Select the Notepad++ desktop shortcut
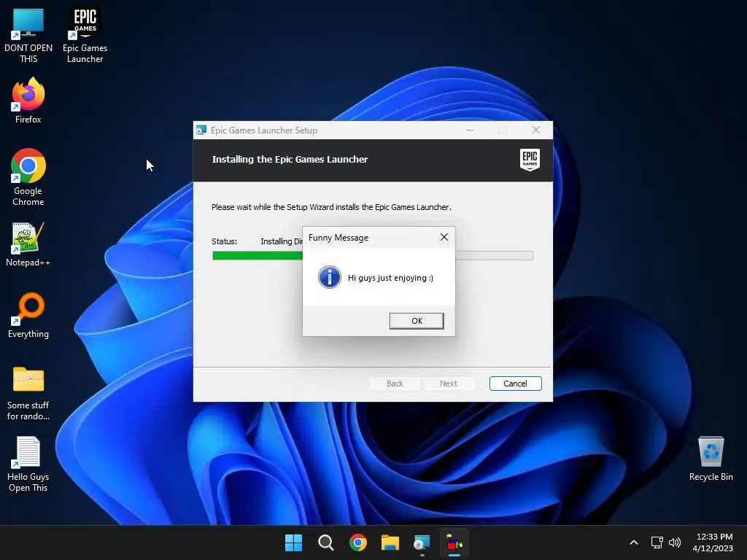This screenshot has width=747, height=560. (28, 244)
